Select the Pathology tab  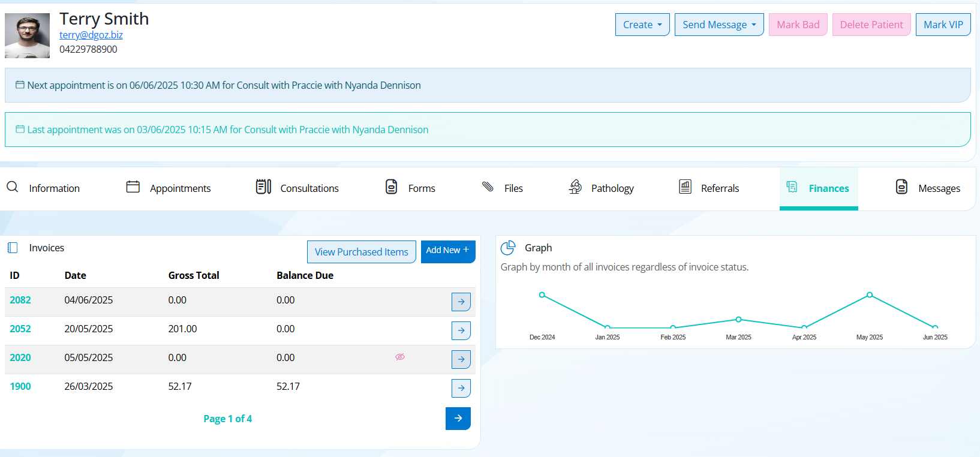(x=601, y=188)
